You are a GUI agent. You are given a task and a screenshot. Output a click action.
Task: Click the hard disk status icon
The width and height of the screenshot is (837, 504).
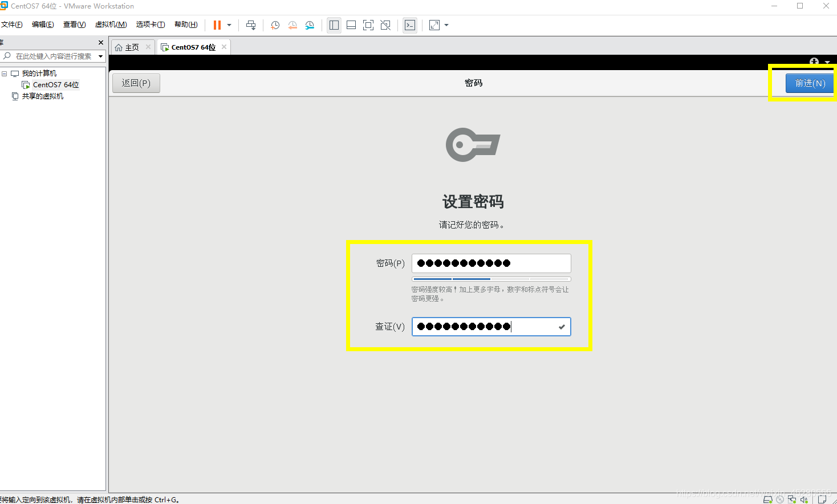[768, 499]
